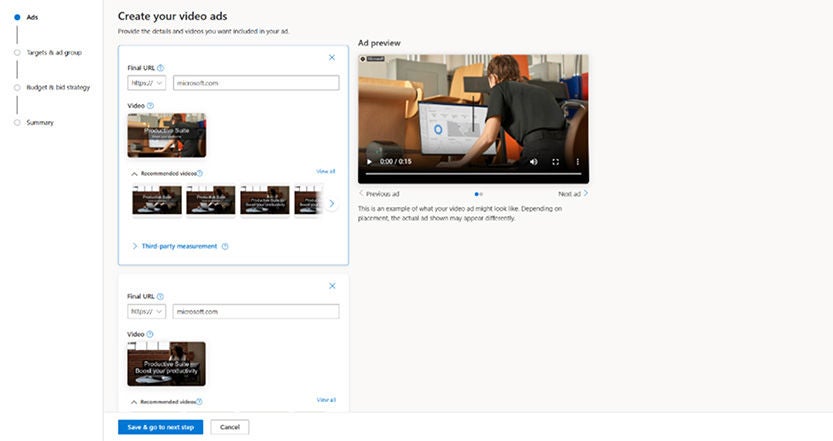Enter fullscreen on ad preview video

pyautogui.click(x=556, y=161)
